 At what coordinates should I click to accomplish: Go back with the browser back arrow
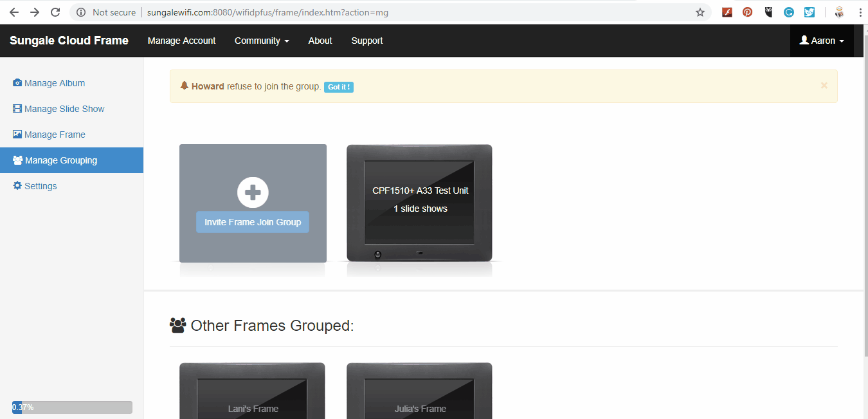[14, 12]
